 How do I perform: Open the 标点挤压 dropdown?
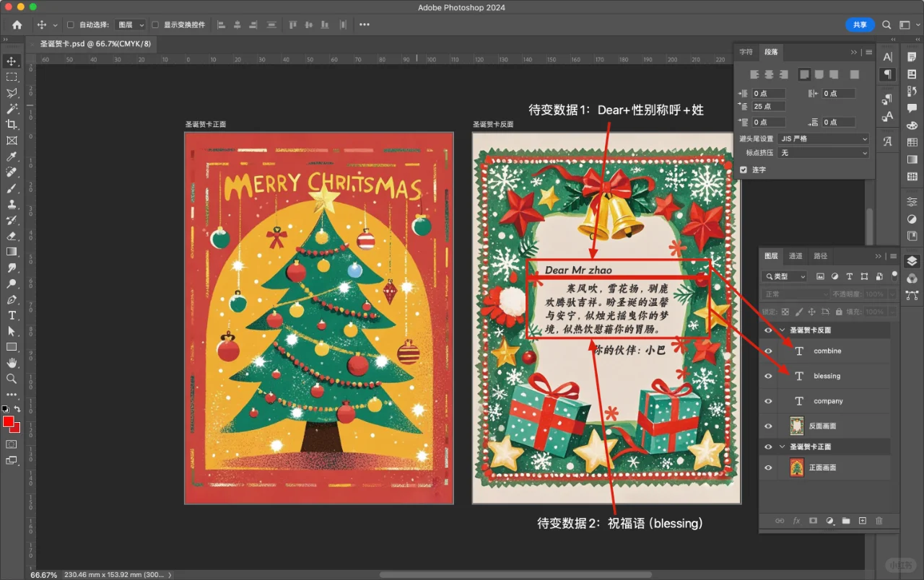[x=824, y=153]
